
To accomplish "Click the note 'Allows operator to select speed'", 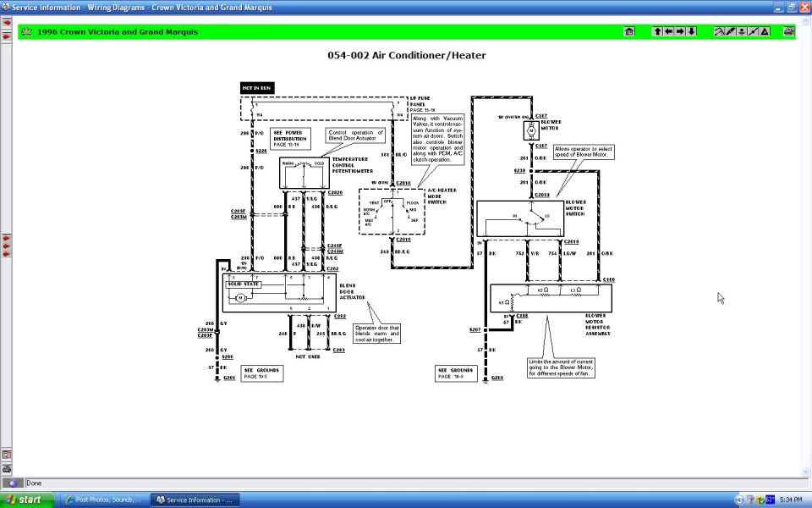I will click(584, 152).
